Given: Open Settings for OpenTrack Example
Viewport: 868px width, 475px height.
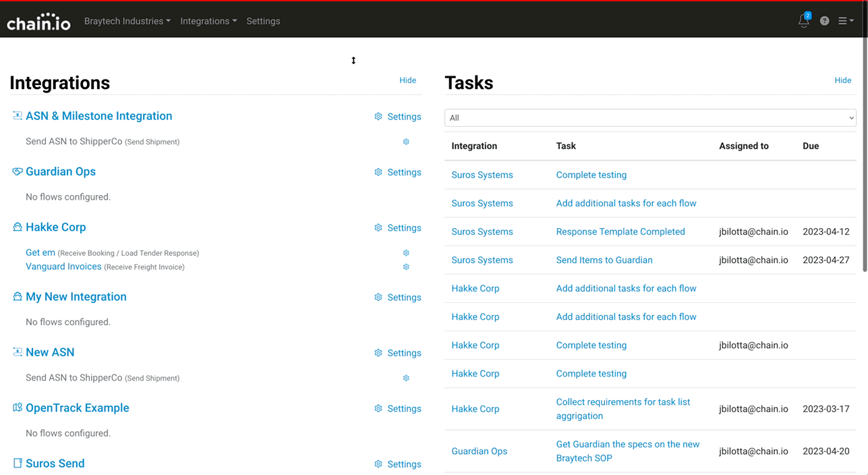Looking at the screenshot, I should [x=404, y=409].
